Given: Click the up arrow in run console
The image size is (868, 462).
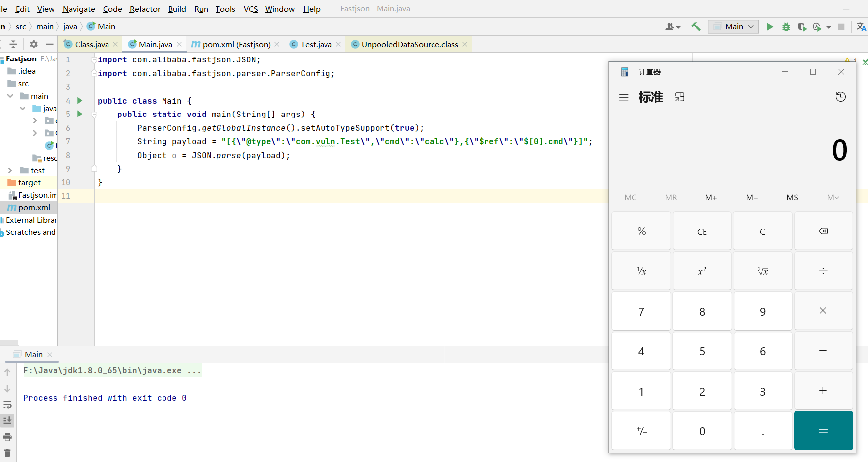Looking at the screenshot, I should (7, 372).
